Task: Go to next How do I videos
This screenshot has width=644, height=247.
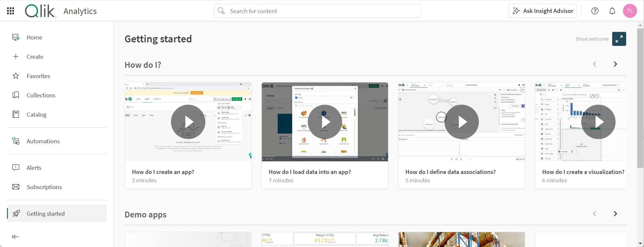Action: [x=615, y=64]
